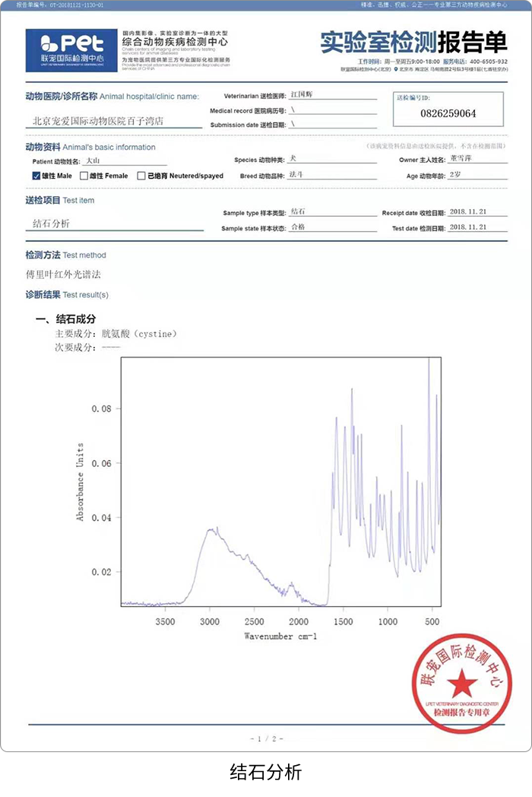Click the 2000 x-axis tick label
Viewport: 532px width, 797px height.
pyautogui.click(x=299, y=621)
